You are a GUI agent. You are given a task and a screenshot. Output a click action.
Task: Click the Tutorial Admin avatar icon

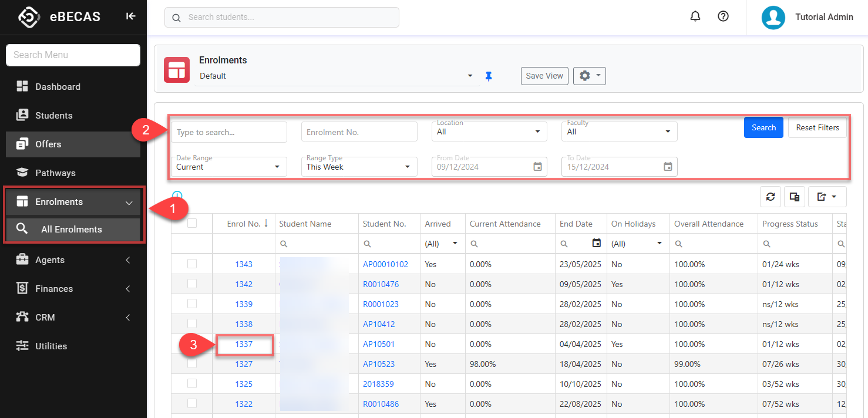[x=773, y=18]
